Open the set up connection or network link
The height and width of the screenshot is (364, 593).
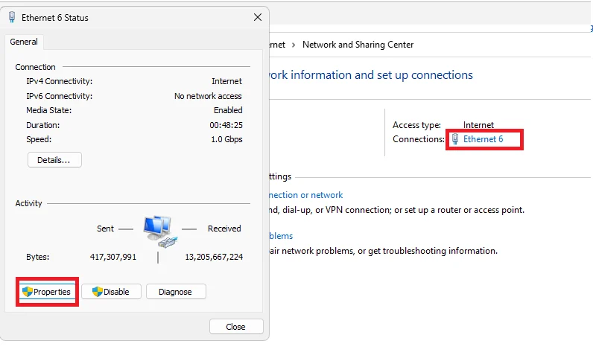click(306, 195)
